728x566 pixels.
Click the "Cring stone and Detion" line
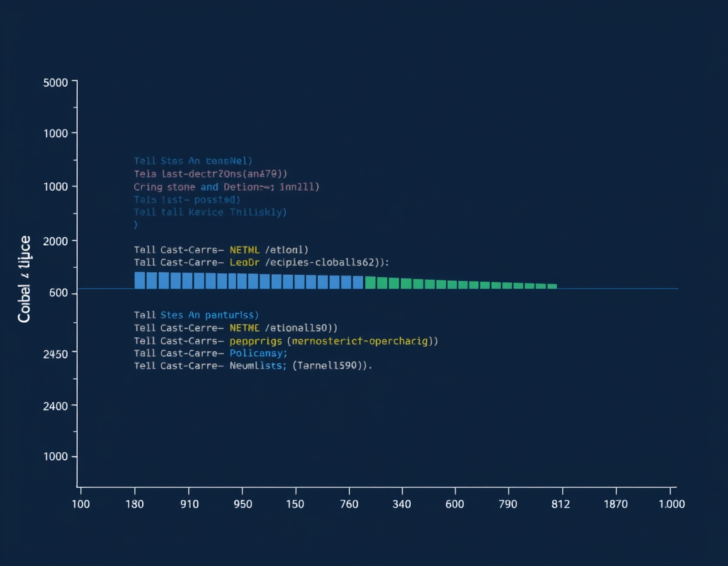pos(227,187)
